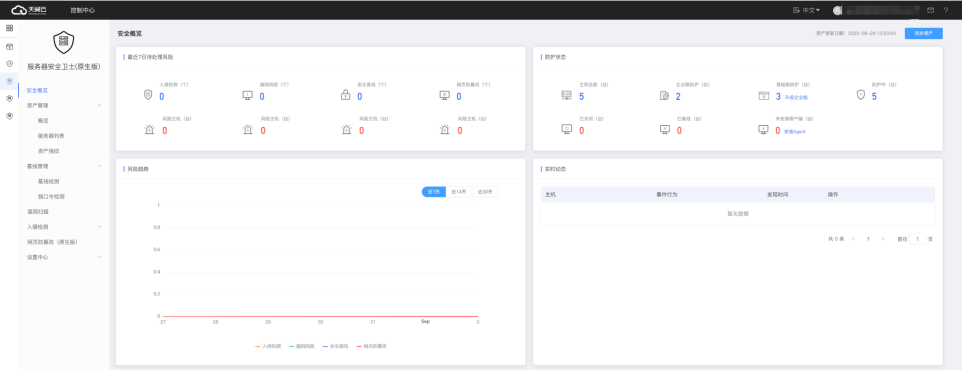Click the 资产更新日期 timestamp text
The image size is (963, 371).
pos(856,33)
